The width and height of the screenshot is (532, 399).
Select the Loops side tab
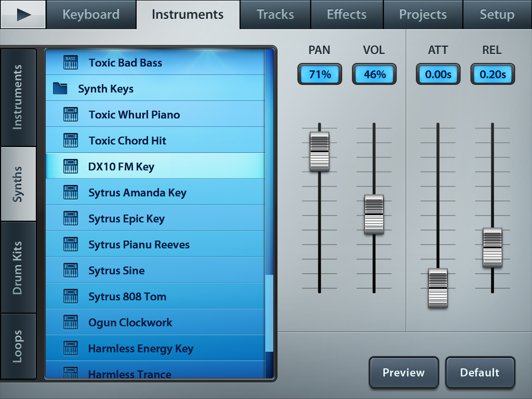(18, 346)
